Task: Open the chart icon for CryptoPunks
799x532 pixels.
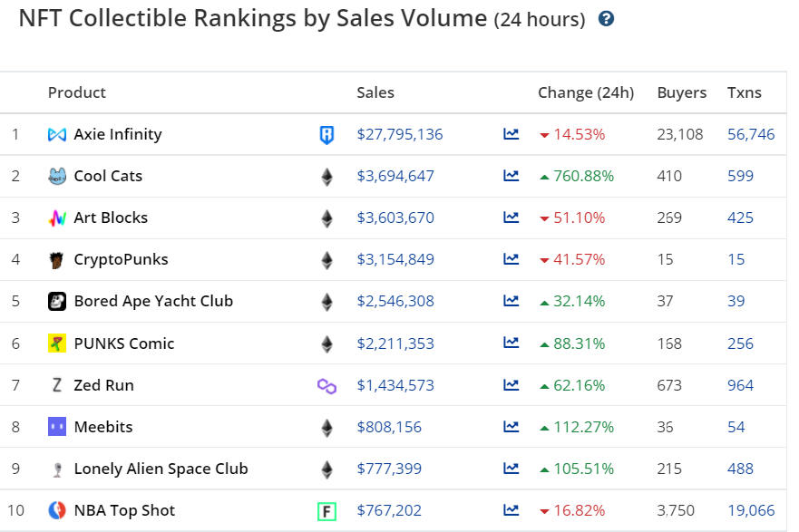Action: click(x=512, y=260)
